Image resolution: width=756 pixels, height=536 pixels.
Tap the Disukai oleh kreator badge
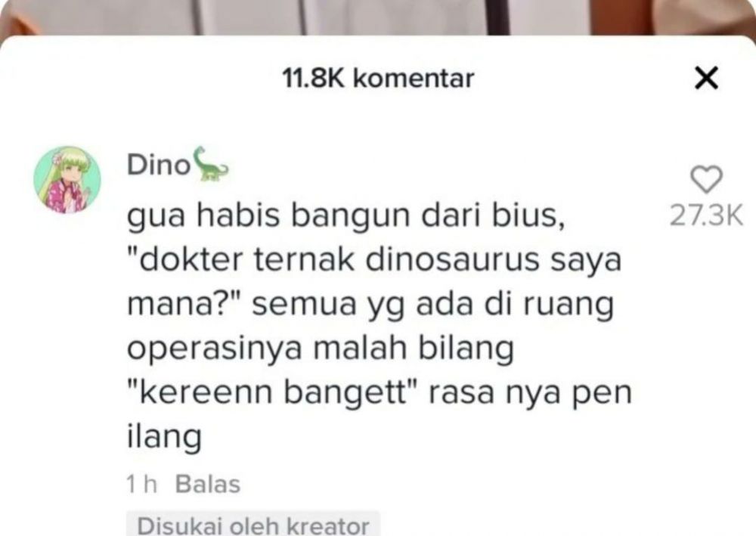click(x=253, y=525)
